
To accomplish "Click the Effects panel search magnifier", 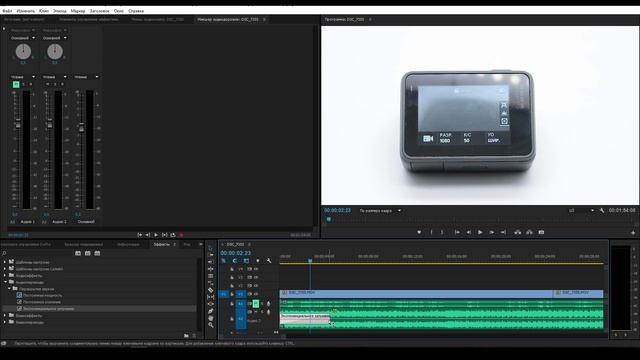I will pyautogui.click(x=4, y=253).
